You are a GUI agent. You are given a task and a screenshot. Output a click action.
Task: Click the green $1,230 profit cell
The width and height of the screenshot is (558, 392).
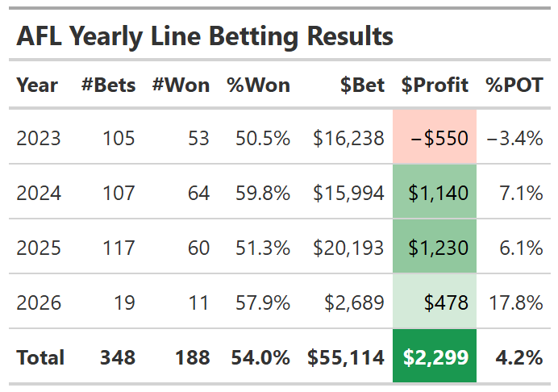tap(435, 248)
